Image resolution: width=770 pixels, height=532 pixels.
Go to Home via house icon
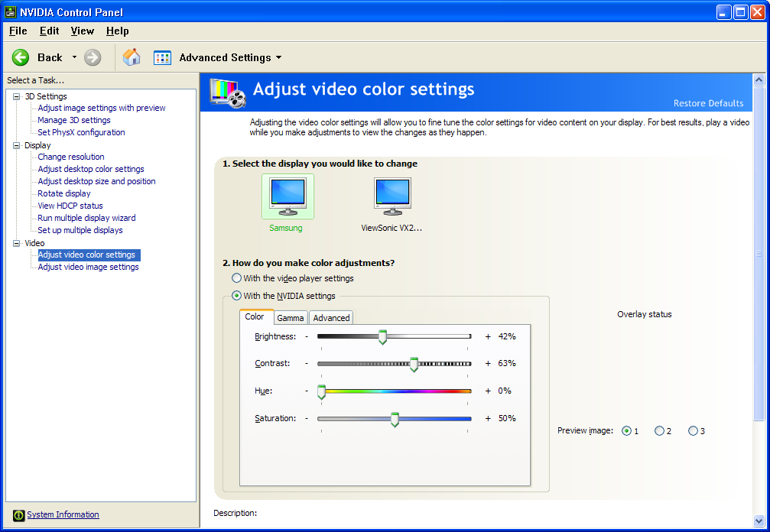pyautogui.click(x=132, y=57)
